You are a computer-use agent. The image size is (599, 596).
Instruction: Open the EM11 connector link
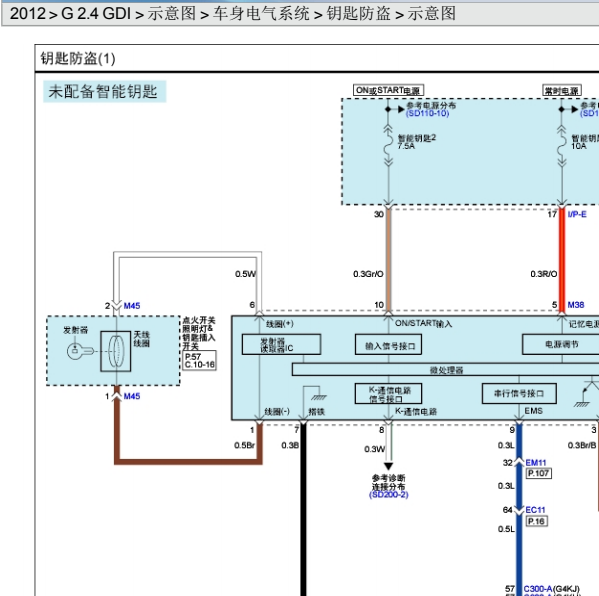point(536,463)
